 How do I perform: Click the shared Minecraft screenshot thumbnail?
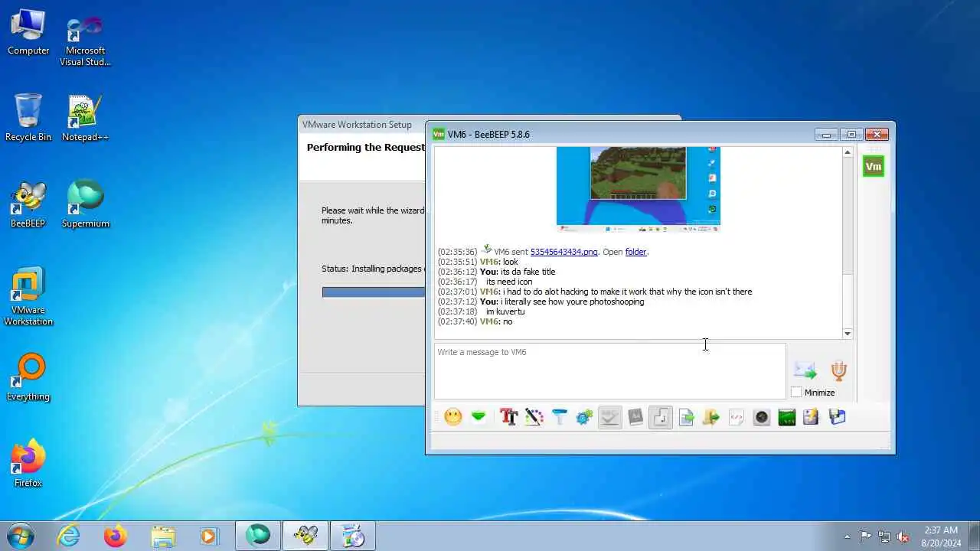638,189
